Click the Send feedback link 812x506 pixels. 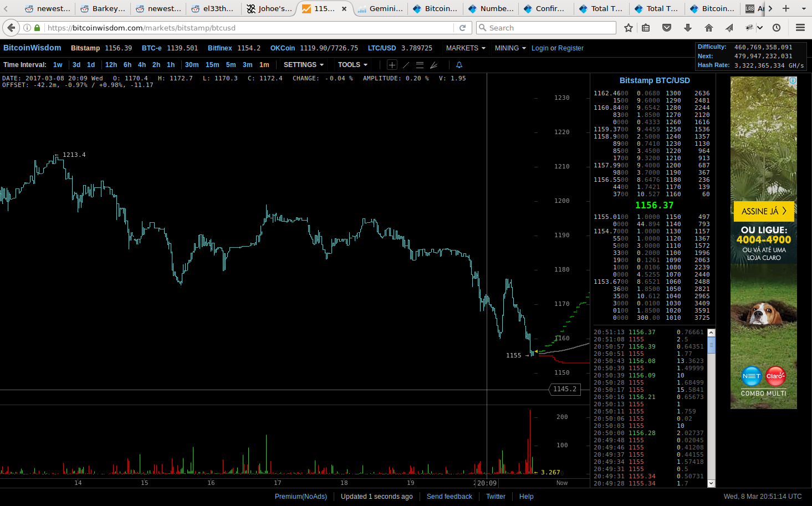click(449, 497)
